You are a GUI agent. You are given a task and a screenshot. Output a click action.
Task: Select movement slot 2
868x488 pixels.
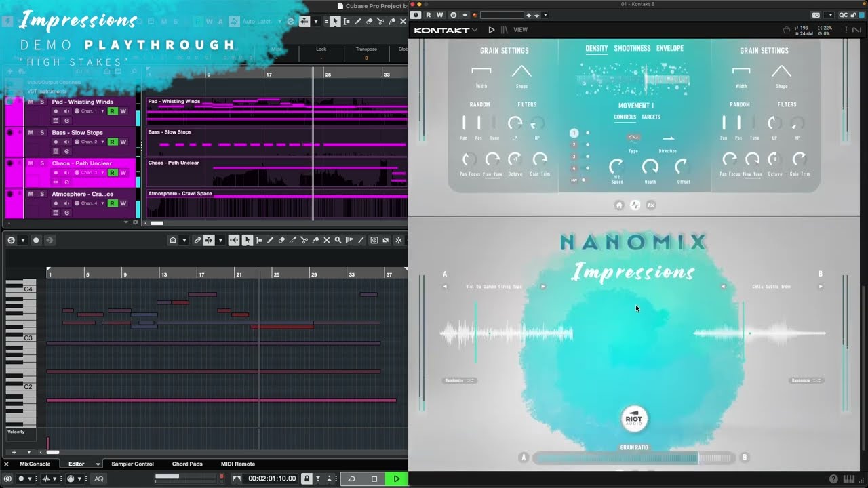pyautogui.click(x=574, y=145)
